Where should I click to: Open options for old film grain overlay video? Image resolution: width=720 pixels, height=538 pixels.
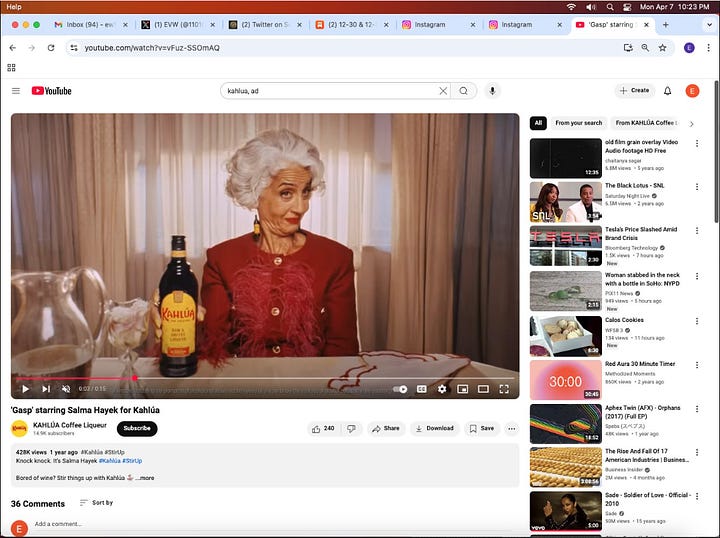697,144
